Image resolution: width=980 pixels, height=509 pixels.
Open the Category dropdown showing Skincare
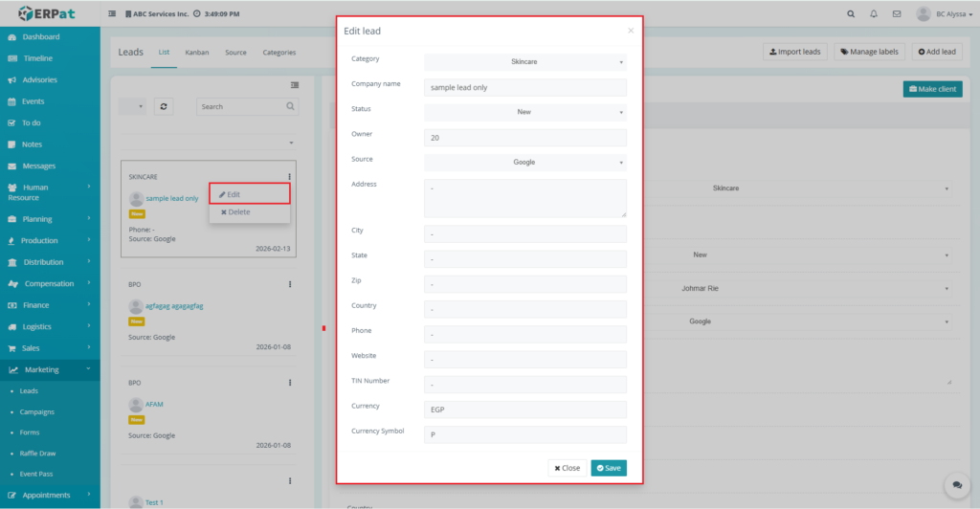(524, 62)
